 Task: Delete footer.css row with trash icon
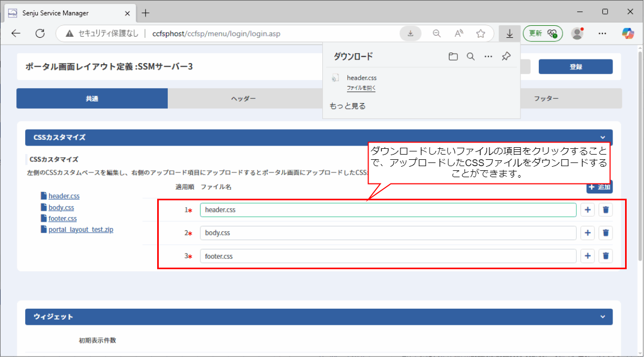[x=606, y=256]
